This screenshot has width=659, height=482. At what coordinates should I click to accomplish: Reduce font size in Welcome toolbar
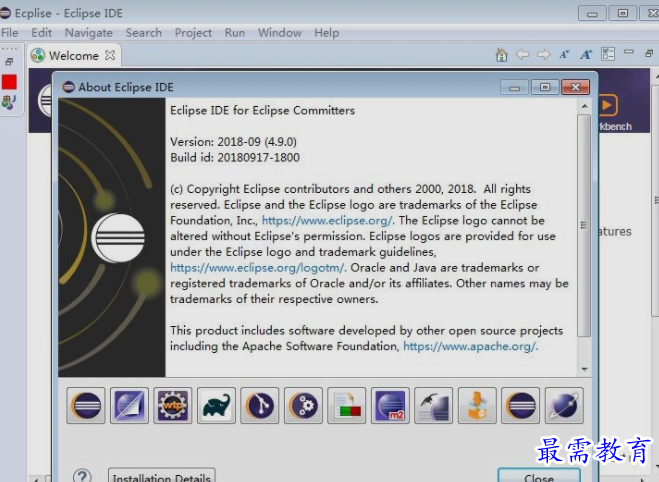[564, 55]
